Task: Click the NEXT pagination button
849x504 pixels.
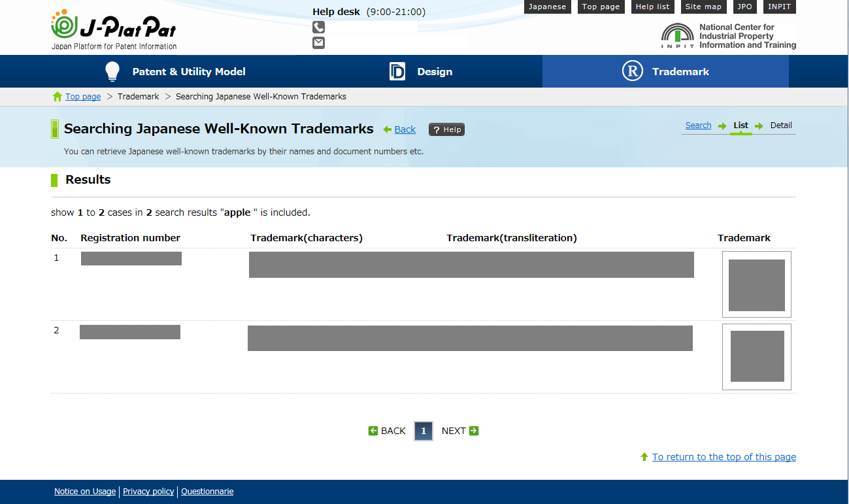Action: pyautogui.click(x=459, y=431)
